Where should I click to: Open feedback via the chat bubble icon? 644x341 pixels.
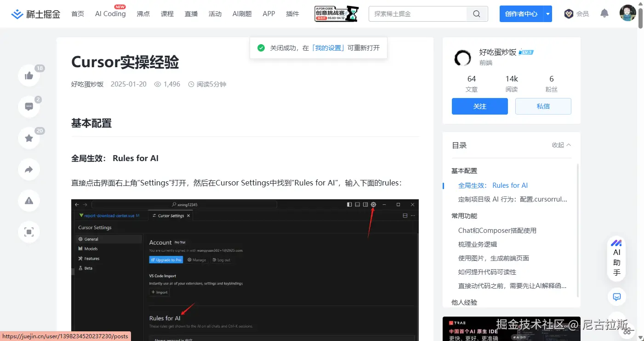pyautogui.click(x=616, y=297)
